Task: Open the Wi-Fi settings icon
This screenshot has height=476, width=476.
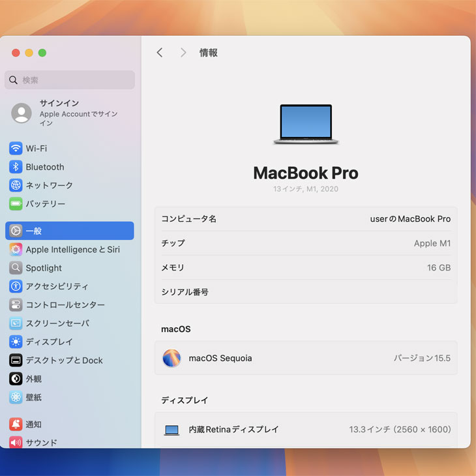Action: click(x=16, y=149)
